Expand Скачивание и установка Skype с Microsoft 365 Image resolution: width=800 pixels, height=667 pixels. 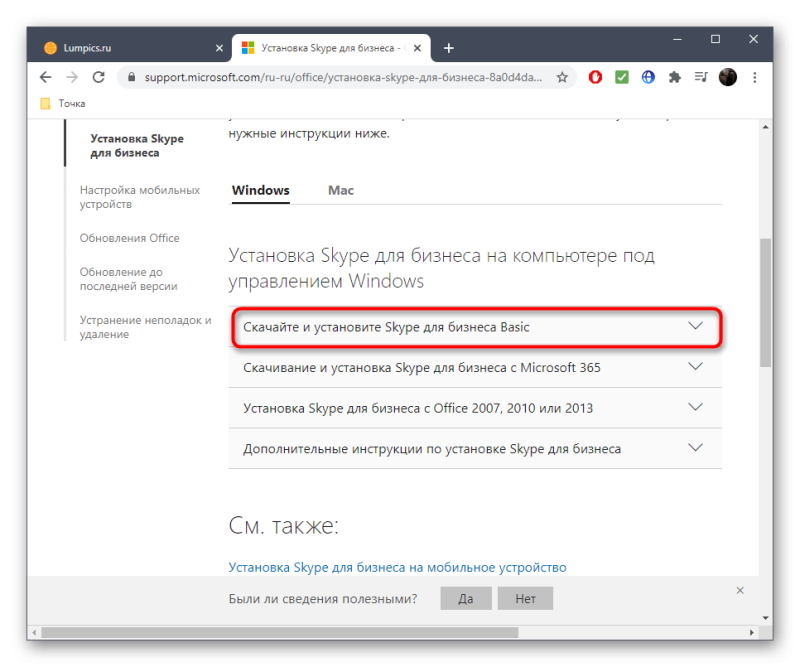tap(475, 367)
